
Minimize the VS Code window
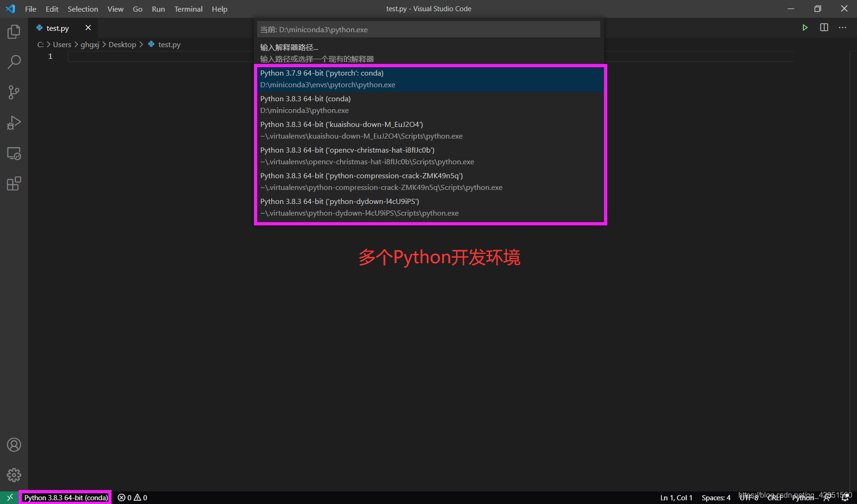(x=791, y=9)
